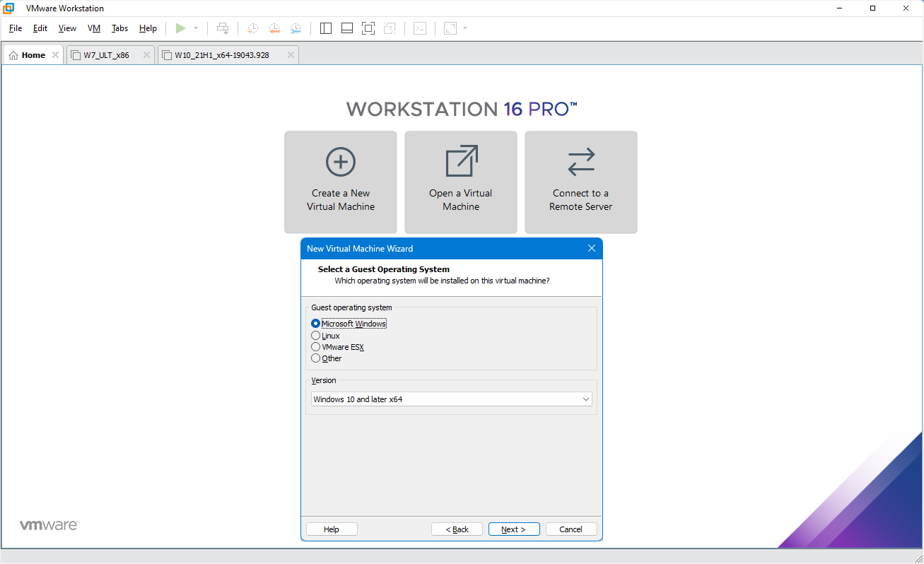Close the W7_ULT_x86 tab

tap(146, 55)
